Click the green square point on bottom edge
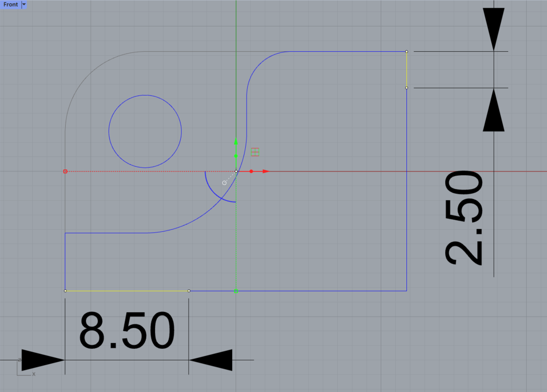Image resolution: width=547 pixels, height=392 pixels. click(236, 291)
